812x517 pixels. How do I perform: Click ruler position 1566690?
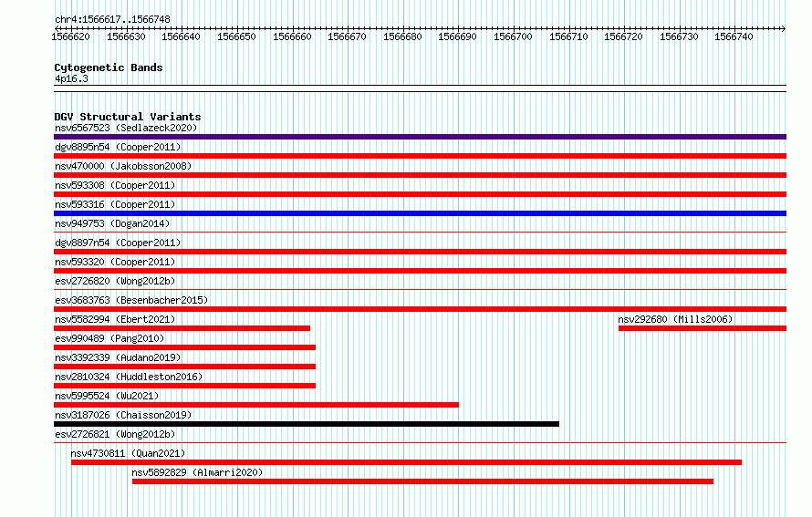[x=457, y=36]
